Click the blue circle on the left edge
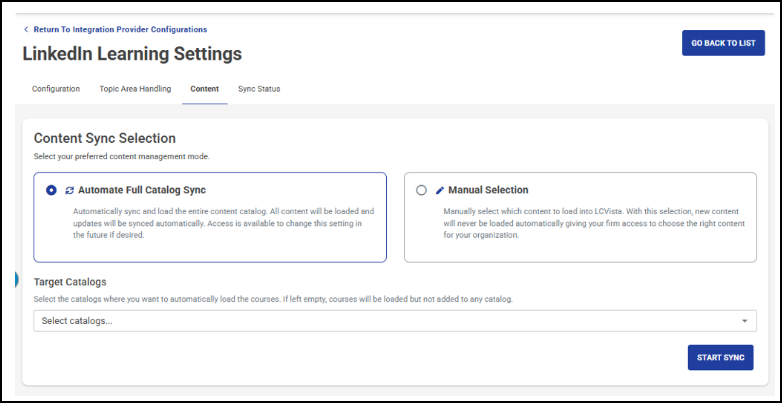Screen dimensions: 782x403 pos(17,280)
